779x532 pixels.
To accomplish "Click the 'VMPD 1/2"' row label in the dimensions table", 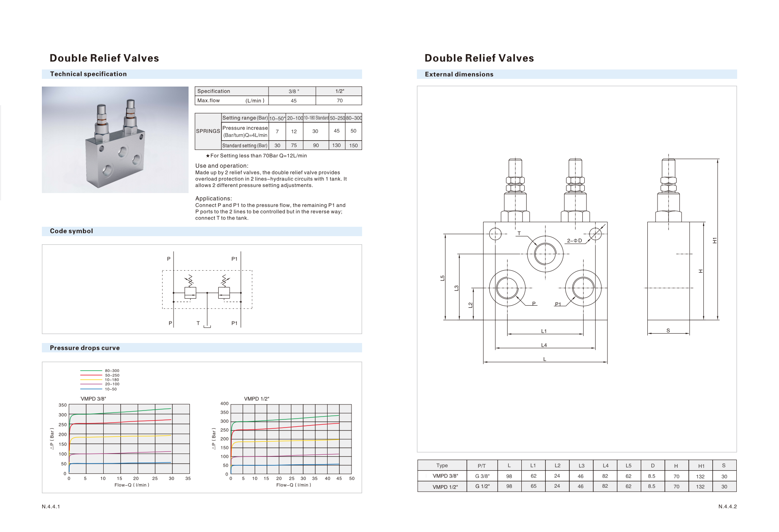I will 445,486.
